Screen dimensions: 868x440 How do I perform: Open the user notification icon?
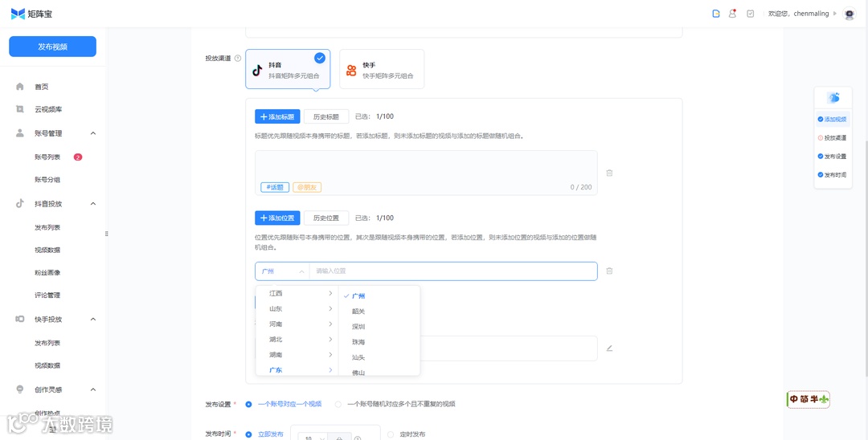pos(732,14)
